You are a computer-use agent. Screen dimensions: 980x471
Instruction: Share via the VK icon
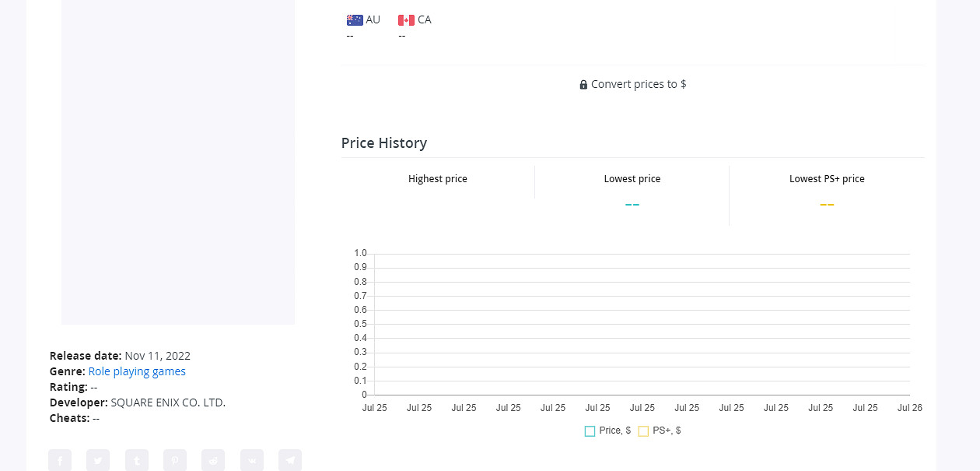[x=252, y=460]
